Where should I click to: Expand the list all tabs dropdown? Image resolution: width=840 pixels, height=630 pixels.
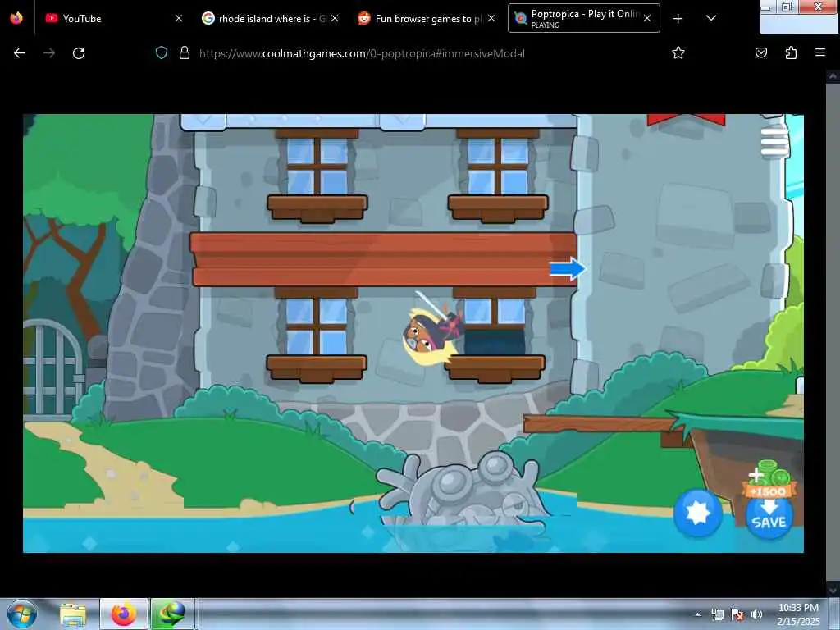(711, 18)
